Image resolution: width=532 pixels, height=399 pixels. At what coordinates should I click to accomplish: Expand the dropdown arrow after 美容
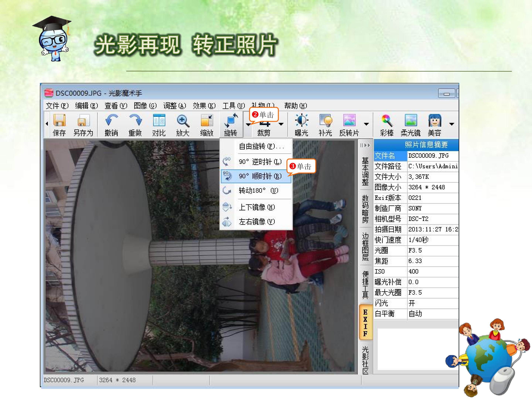[451, 124]
